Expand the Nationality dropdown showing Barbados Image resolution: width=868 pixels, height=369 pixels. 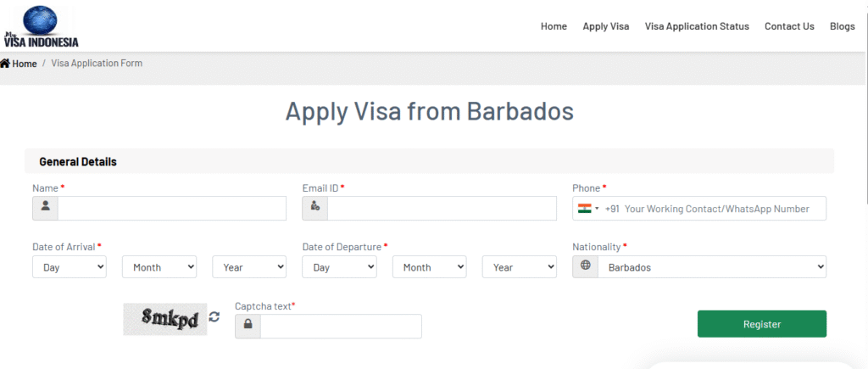(x=711, y=267)
